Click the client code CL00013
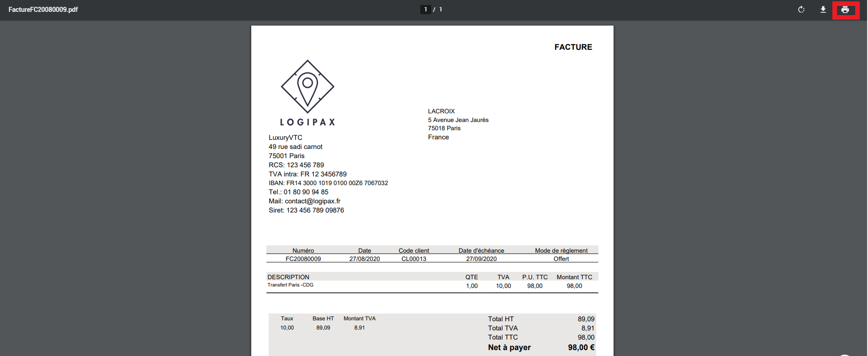Viewport: 868px width, 356px height. pos(413,259)
